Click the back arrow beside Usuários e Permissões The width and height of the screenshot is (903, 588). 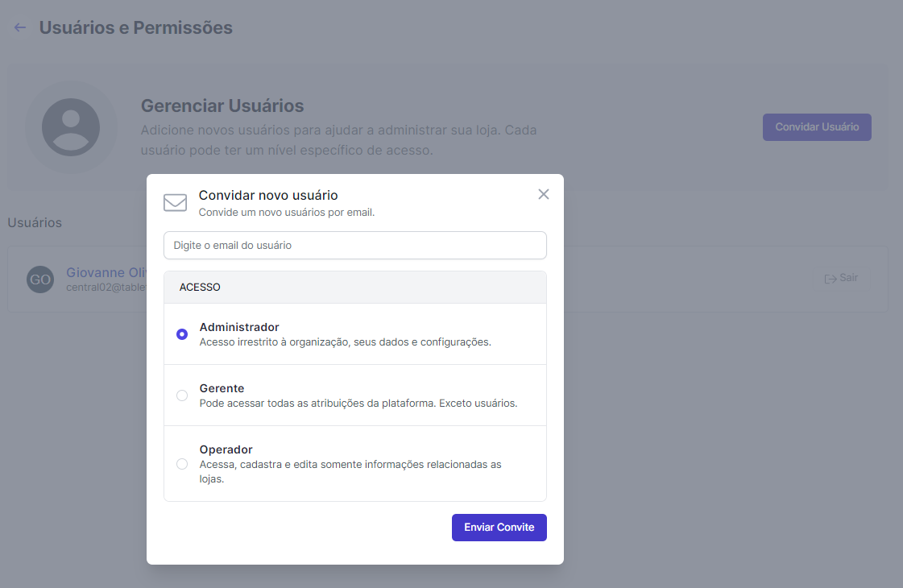pos(20,28)
